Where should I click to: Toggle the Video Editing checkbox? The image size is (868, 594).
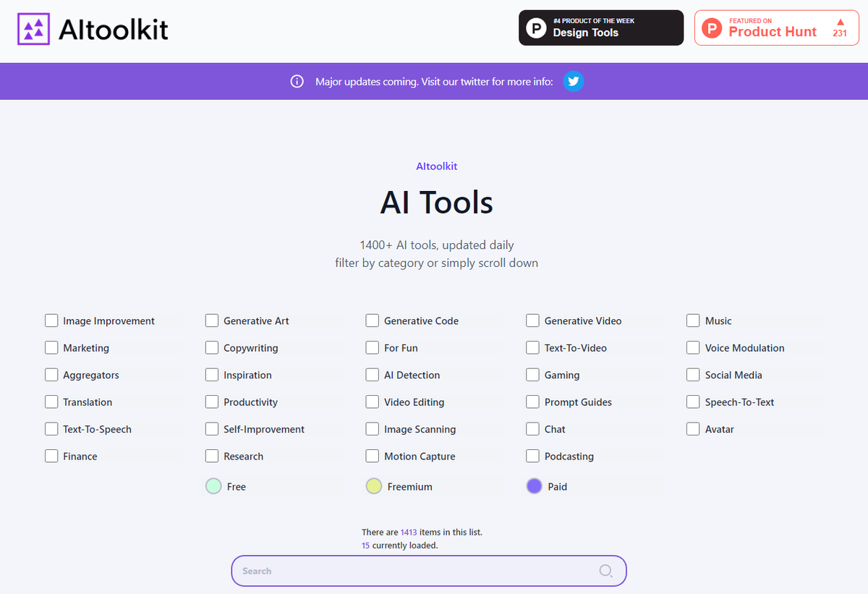point(373,402)
